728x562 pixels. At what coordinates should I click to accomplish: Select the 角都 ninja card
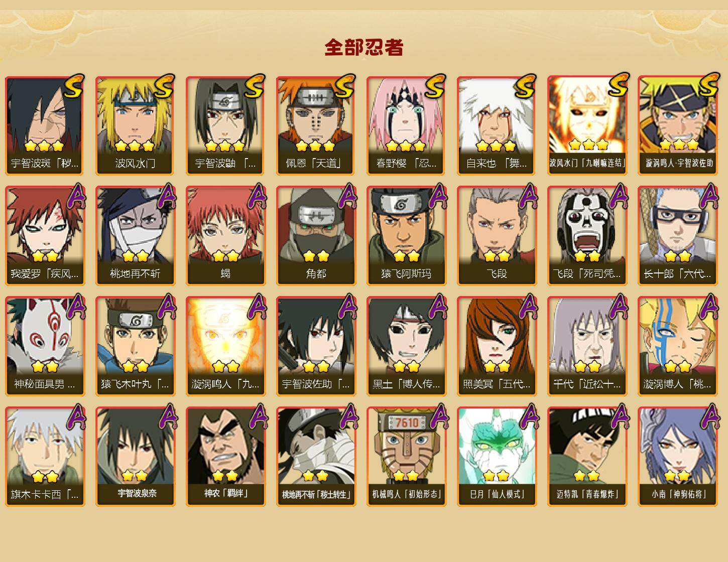pyautogui.click(x=316, y=236)
